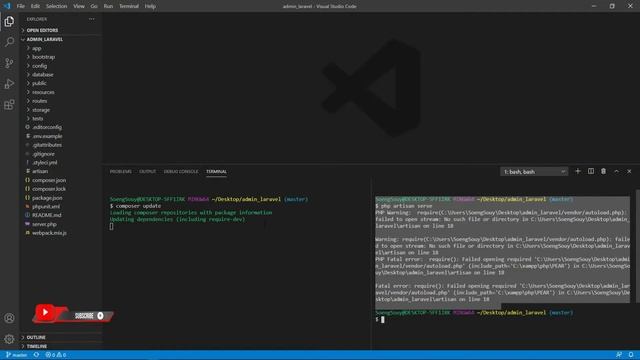Expand the config folder
Screen dimensions: 640x360
61,66
